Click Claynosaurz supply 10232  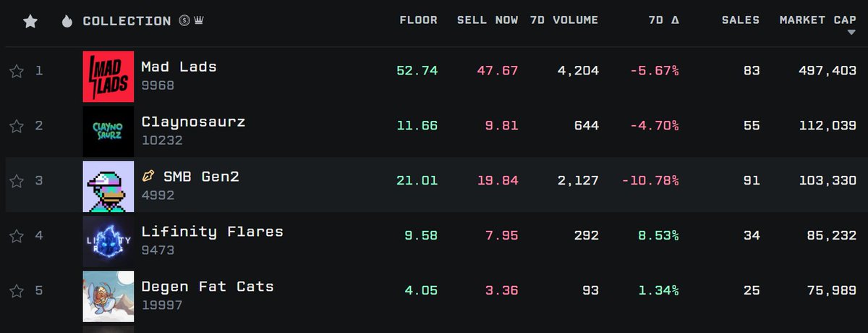click(x=162, y=140)
